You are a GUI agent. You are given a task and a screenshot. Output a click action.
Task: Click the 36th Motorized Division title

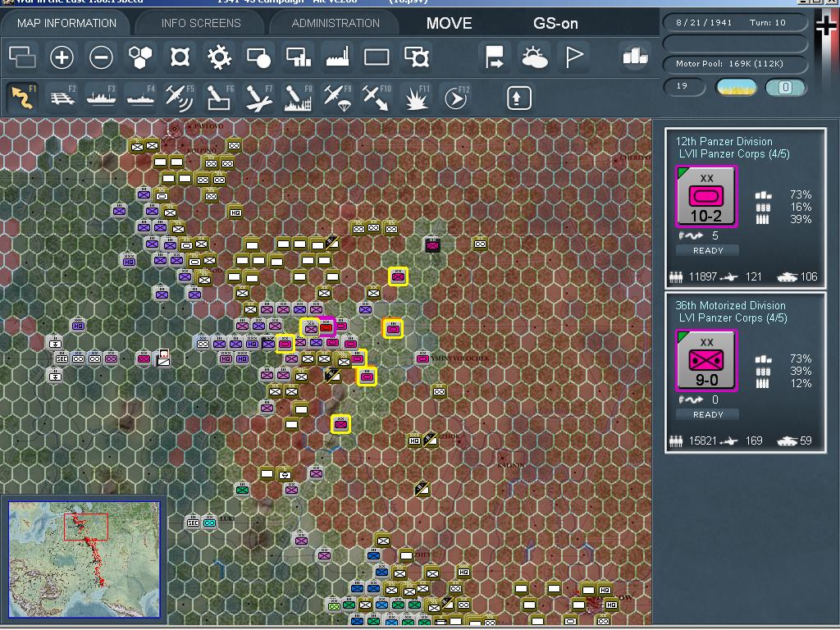click(x=730, y=305)
